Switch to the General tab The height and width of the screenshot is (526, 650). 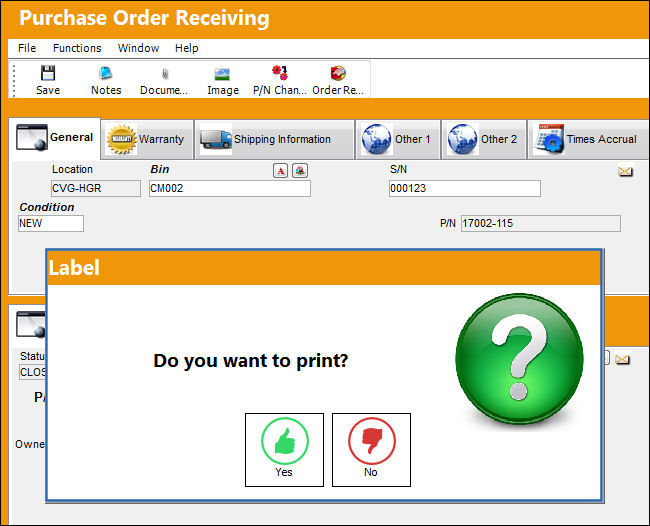coord(55,138)
